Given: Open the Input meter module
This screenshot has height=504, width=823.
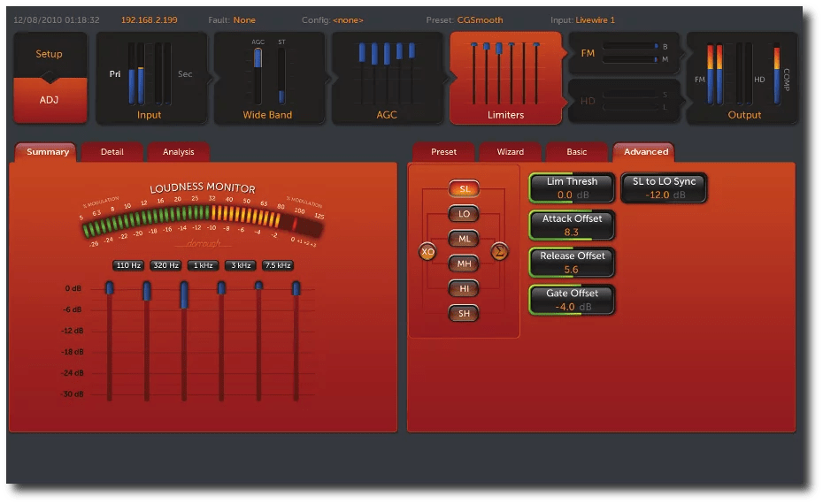Looking at the screenshot, I should click(150, 78).
